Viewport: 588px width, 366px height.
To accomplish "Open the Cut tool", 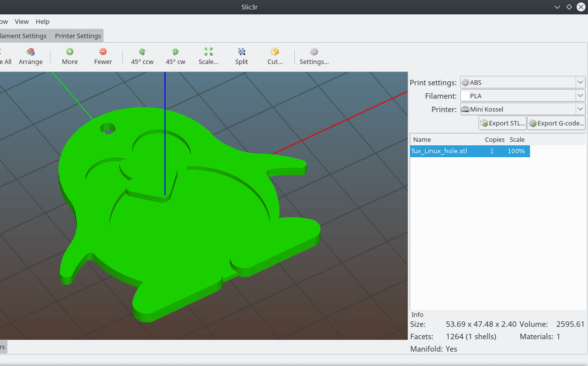I will pos(275,57).
